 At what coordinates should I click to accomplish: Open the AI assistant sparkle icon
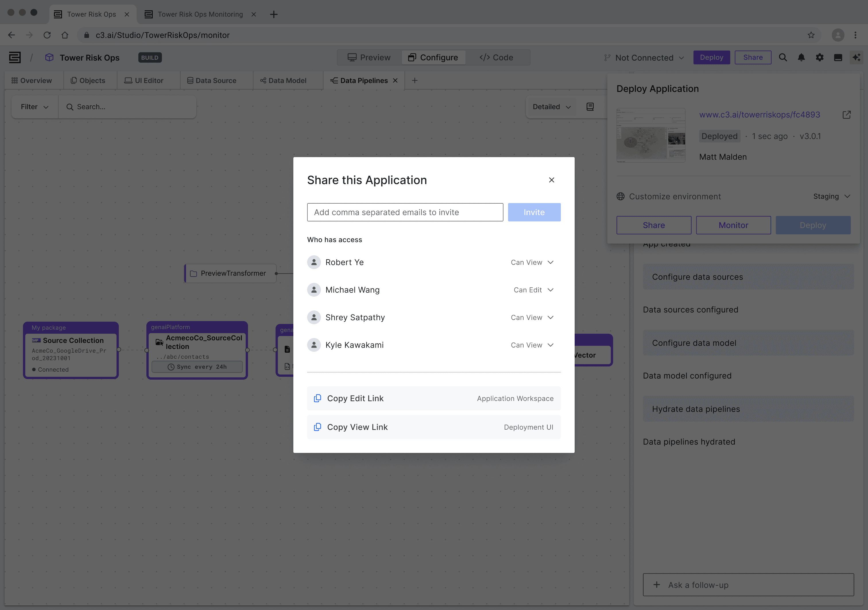point(856,57)
